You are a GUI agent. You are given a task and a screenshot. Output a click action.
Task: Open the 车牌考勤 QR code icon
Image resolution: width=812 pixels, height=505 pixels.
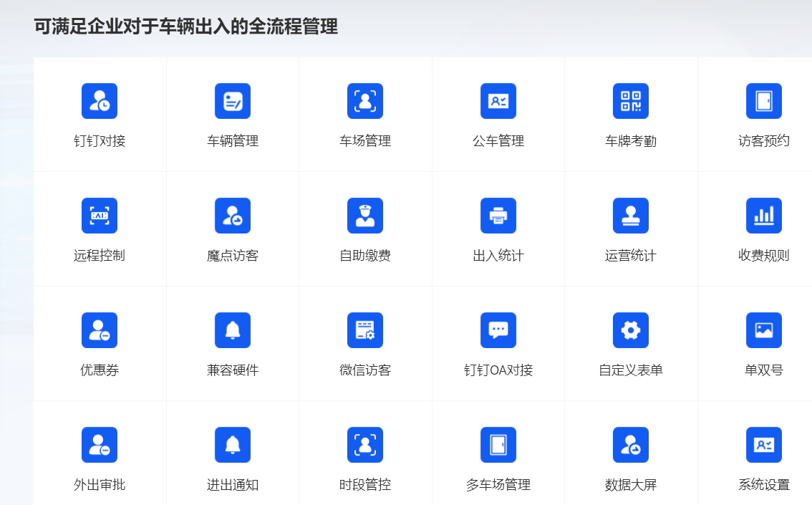(x=631, y=101)
